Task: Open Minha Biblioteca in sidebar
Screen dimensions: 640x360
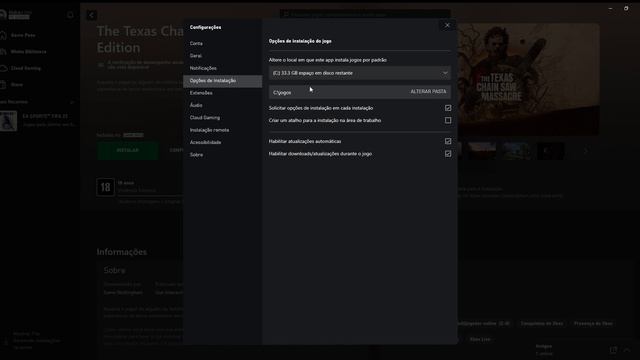Action: (29, 52)
